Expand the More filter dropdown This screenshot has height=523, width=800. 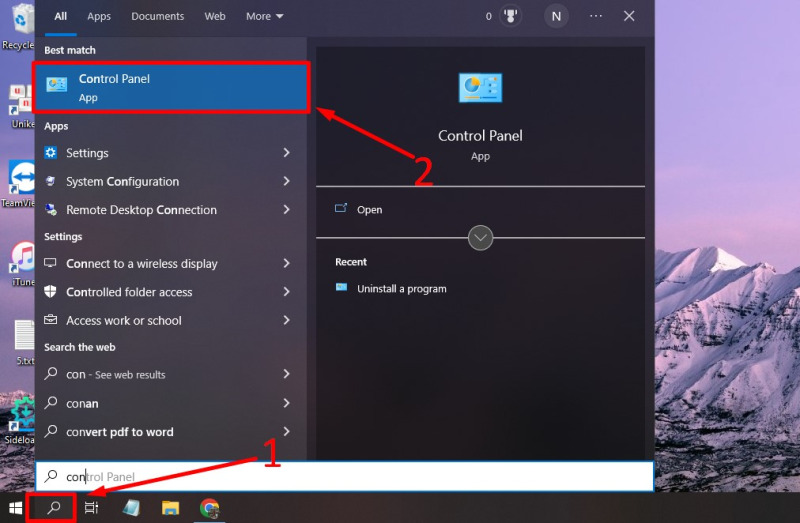click(x=265, y=16)
